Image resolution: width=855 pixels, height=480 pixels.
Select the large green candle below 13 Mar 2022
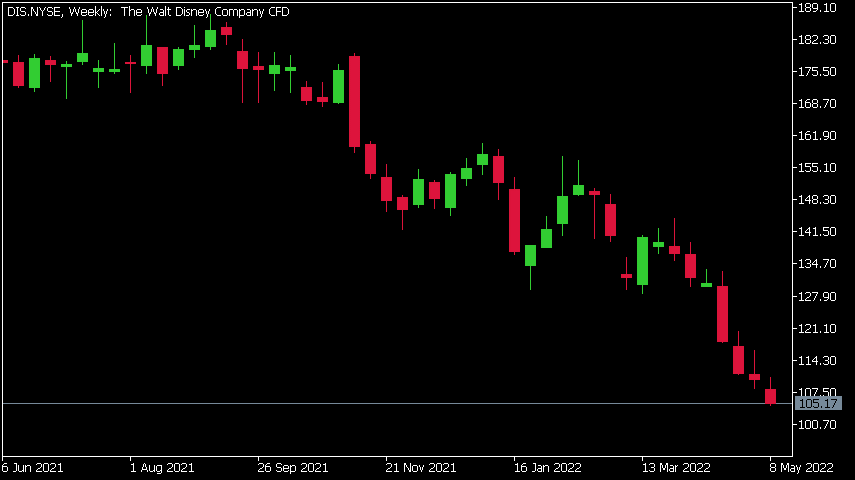[x=642, y=261]
